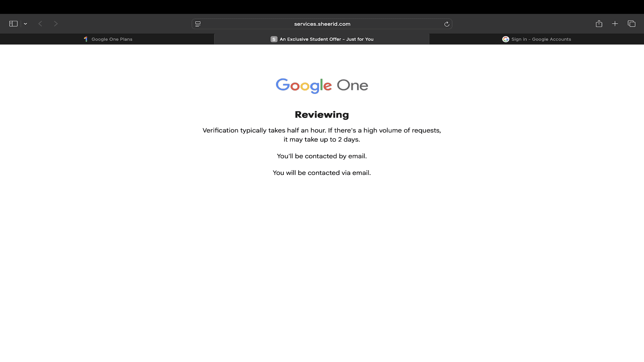Go back to the previous page
The image size is (644, 362).
click(x=40, y=24)
